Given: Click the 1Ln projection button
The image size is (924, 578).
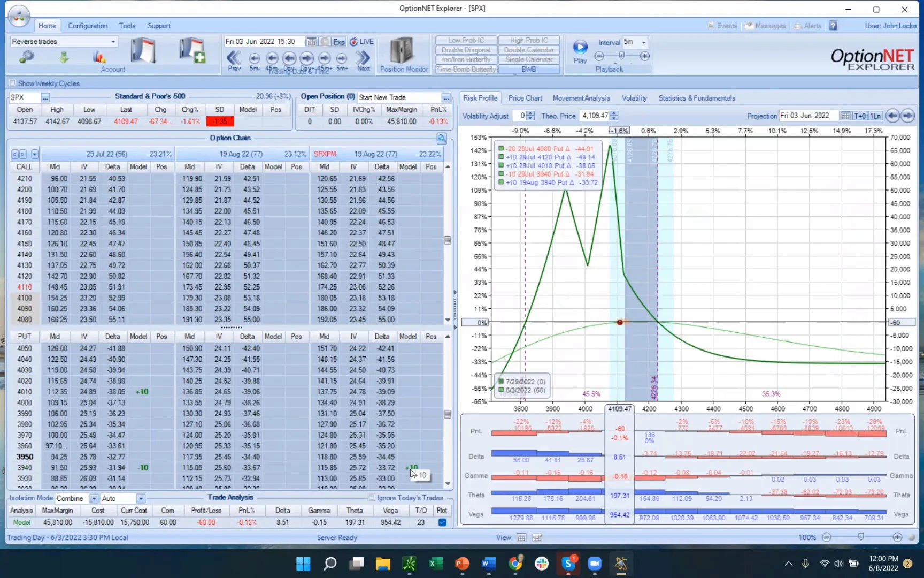Looking at the screenshot, I should pos(875,116).
